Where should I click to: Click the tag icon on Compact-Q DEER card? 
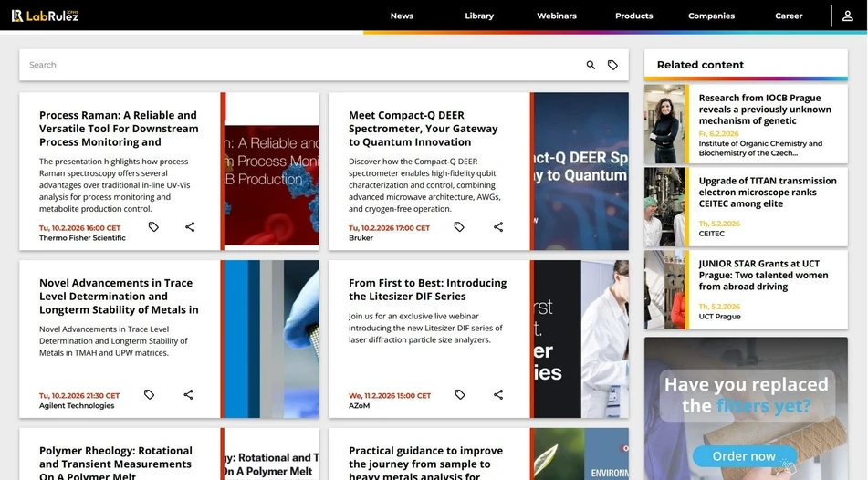[459, 227]
